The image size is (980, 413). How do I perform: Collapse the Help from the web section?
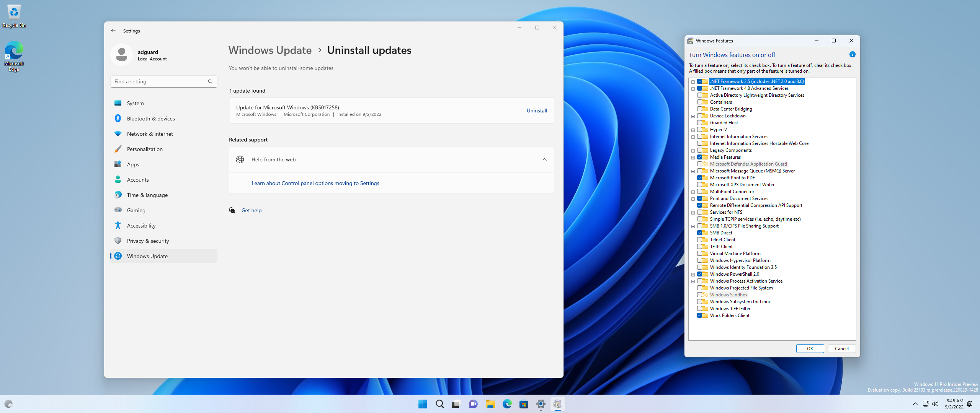(544, 159)
